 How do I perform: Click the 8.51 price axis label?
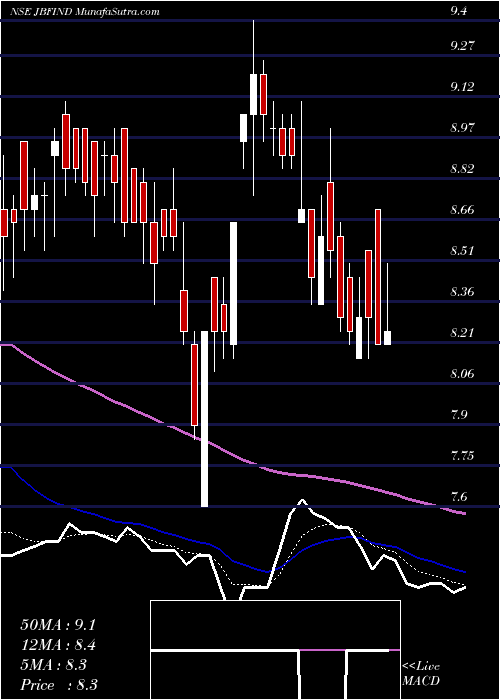coord(463,251)
